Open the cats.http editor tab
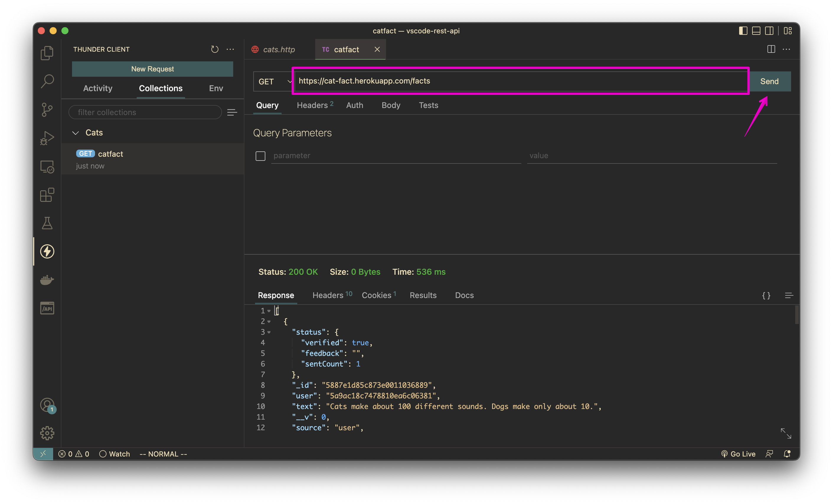Viewport: 833px width, 504px height. pyautogui.click(x=279, y=49)
